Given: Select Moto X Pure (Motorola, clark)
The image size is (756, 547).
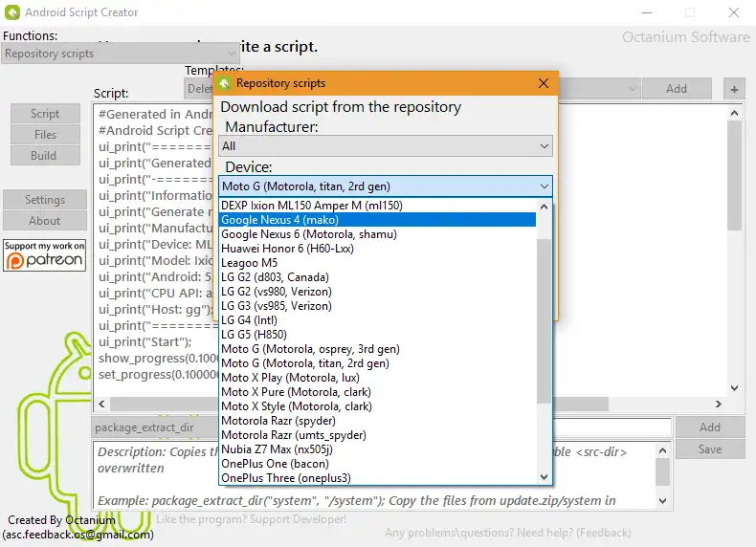Looking at the screenshot, I should [377, 392].
